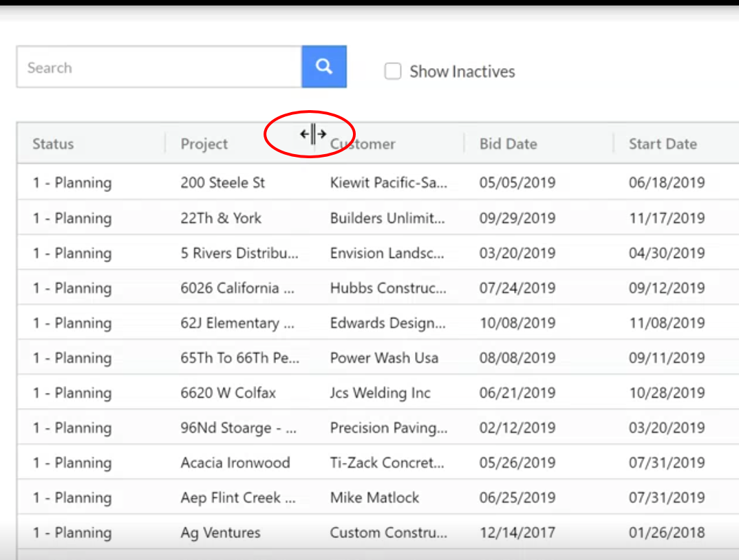Image resolution: width=739 pixels, height=560 pixels.
Task: Select the 200 Steele St project
Action: (x=222, y=182)
